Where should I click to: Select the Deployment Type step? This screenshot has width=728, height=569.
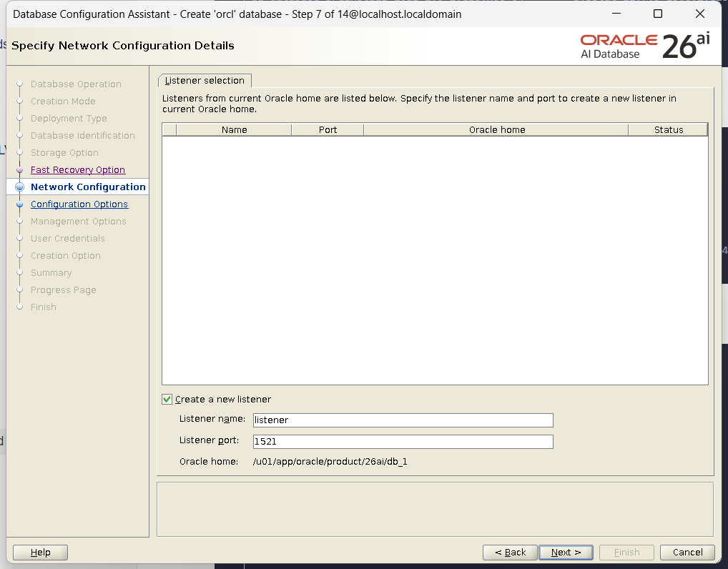coord(69,119)
